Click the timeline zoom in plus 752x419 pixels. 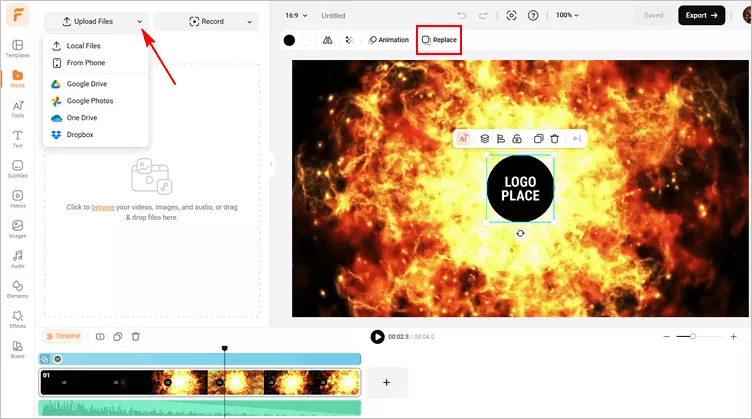pos(733,337)
